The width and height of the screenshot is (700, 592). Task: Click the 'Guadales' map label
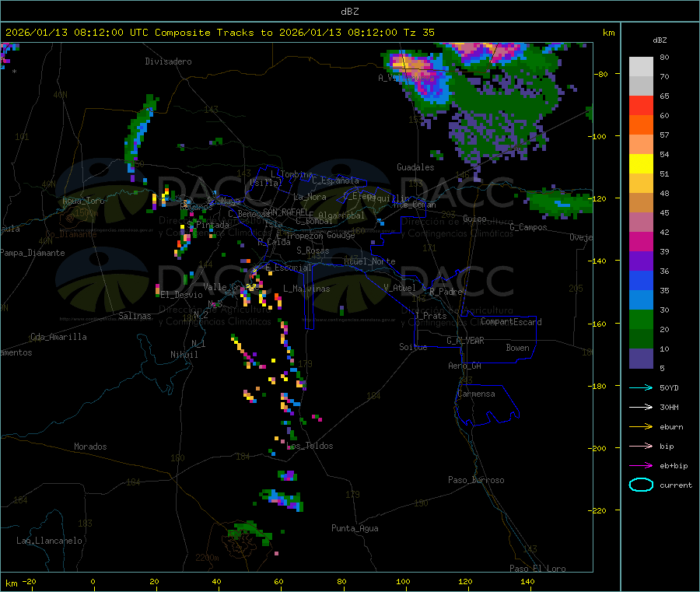coord(415,167)
